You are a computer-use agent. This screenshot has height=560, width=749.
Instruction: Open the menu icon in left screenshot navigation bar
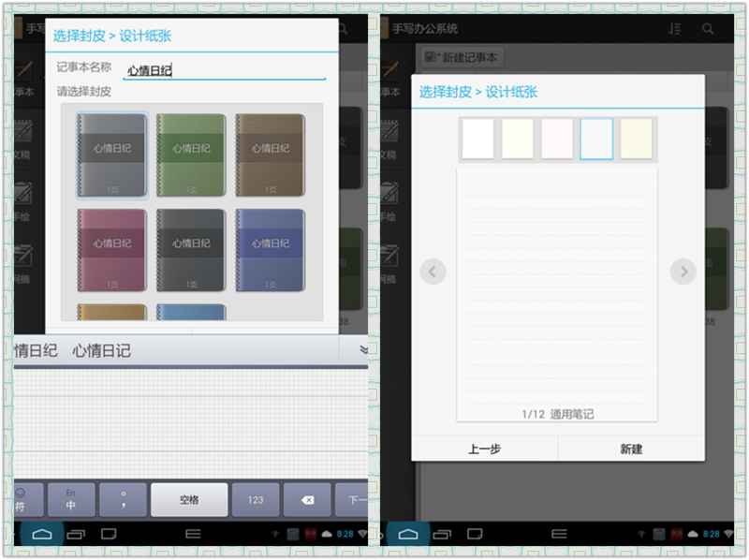pyautogui.click(x=193, y=534)
